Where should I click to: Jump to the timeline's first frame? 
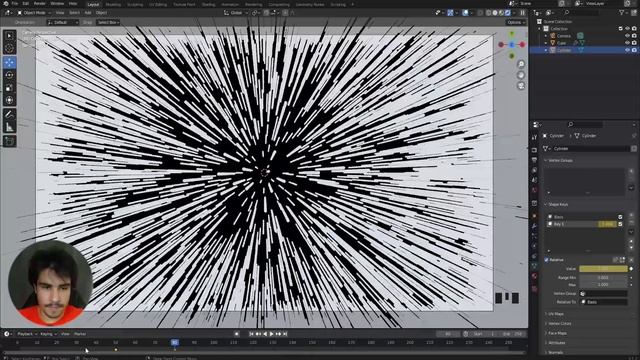tap(251, 334)
